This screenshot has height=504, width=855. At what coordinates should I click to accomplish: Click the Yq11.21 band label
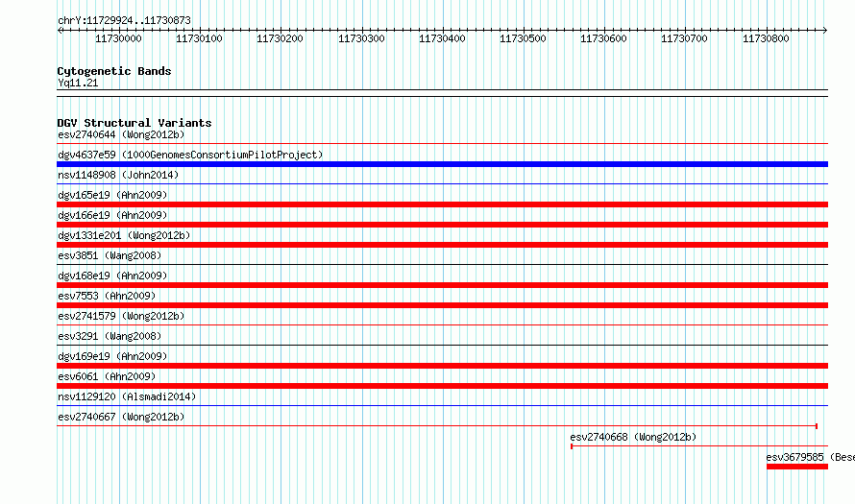[78, 83]
